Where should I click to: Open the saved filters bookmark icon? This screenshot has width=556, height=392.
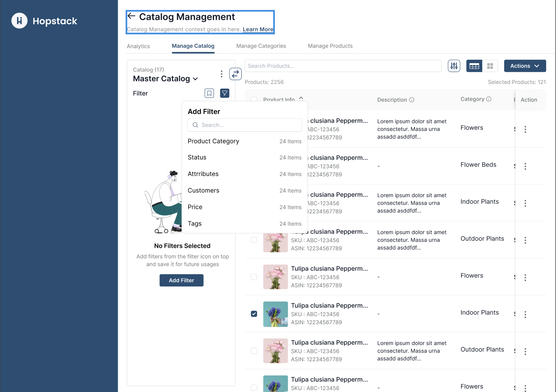(x=209, y=93)
